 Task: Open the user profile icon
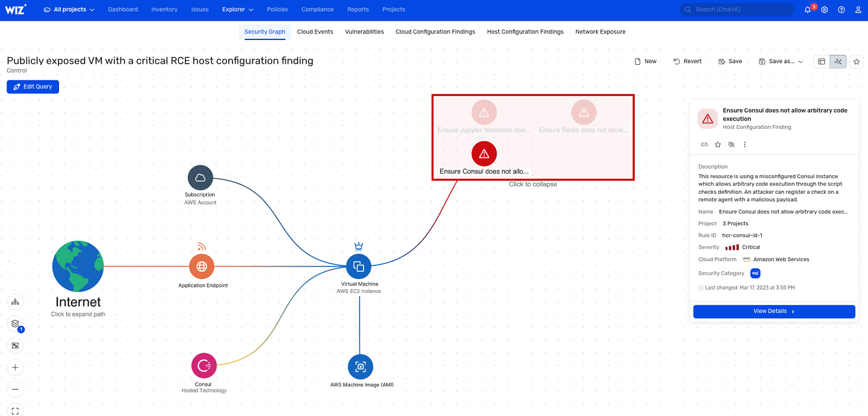pyautogui.click(x=858, y=10)
